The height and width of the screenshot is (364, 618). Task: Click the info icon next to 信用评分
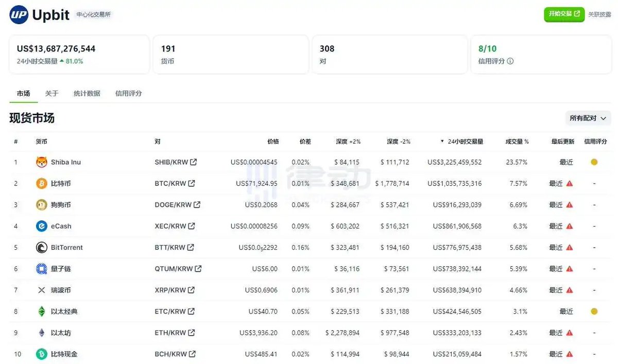coord(510,61)
